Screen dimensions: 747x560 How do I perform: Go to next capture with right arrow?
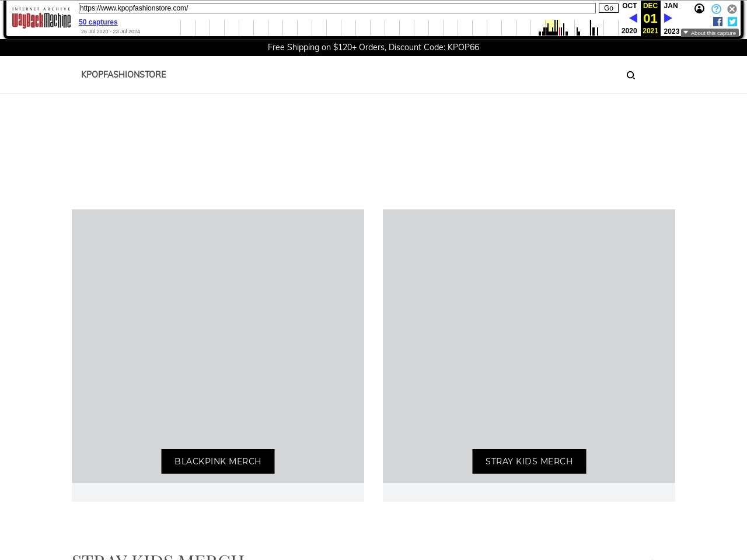point(668,19)
